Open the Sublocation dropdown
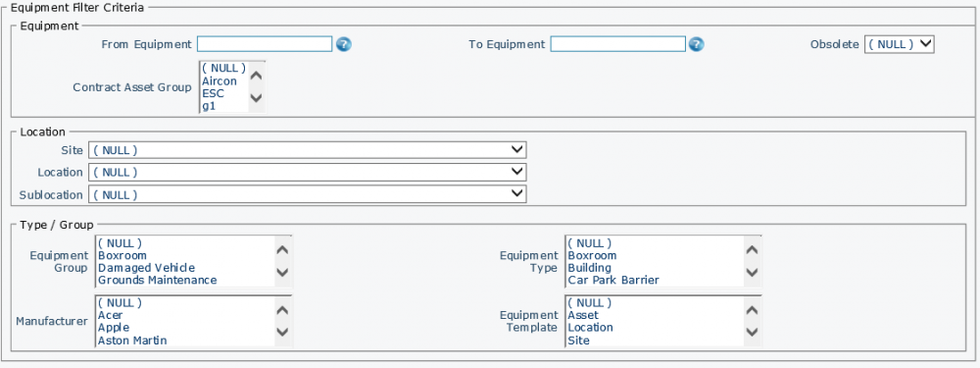The height and width of the screenshot is (368, 980). pos(307,194)
